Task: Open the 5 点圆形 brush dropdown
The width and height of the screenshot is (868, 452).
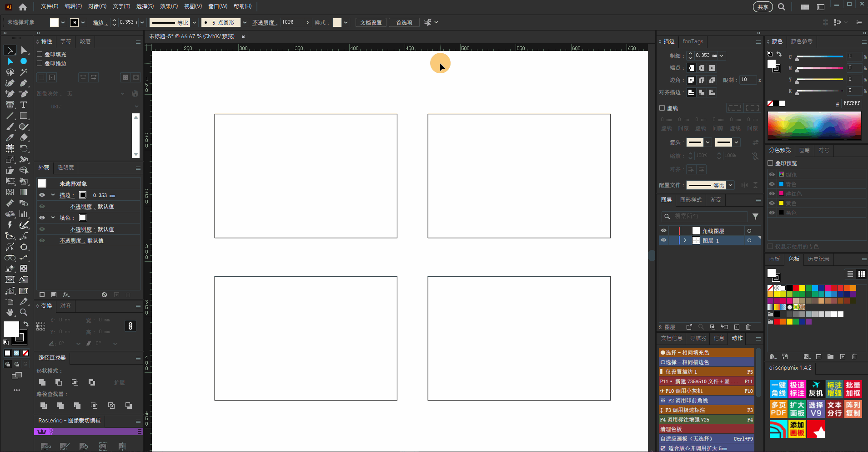Action: (x=245, y=22)
